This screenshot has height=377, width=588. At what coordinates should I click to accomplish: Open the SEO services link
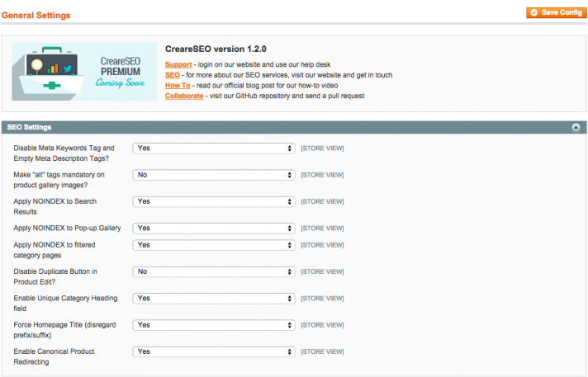tap(172, 74)
